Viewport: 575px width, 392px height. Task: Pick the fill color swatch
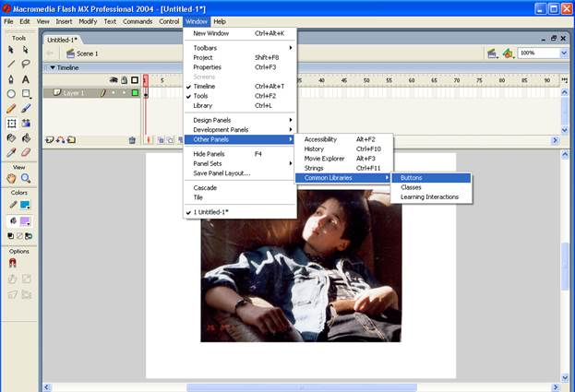(x=25, y=221)
